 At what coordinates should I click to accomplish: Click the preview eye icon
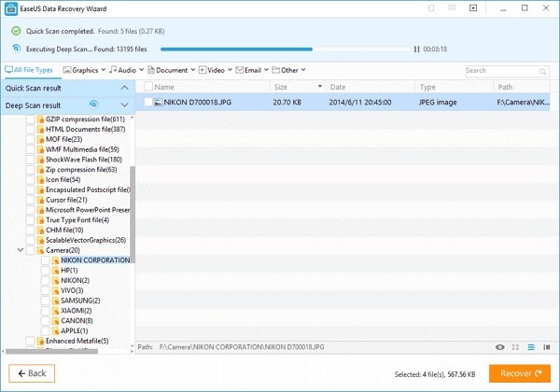[501, 347]
